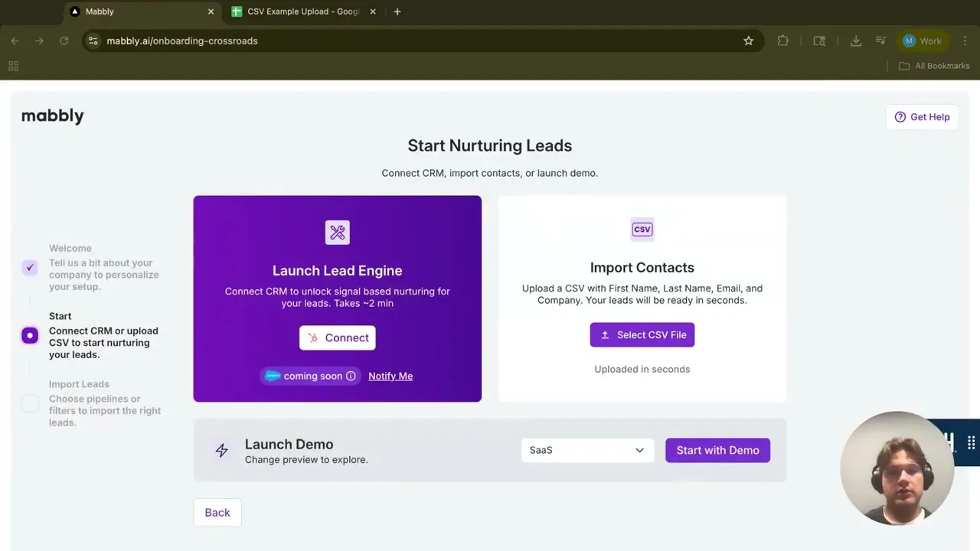
Task: Open the Work profile menu
Action: click(x=923, y=41)
